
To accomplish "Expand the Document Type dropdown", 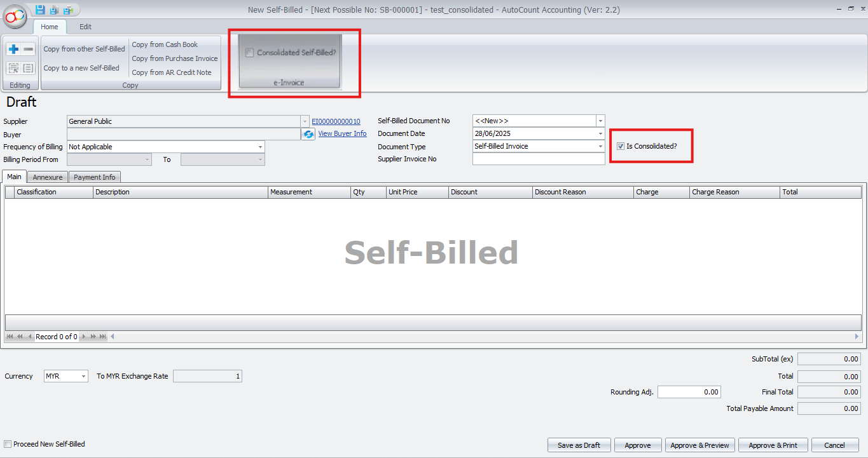I will pos(600,146).
